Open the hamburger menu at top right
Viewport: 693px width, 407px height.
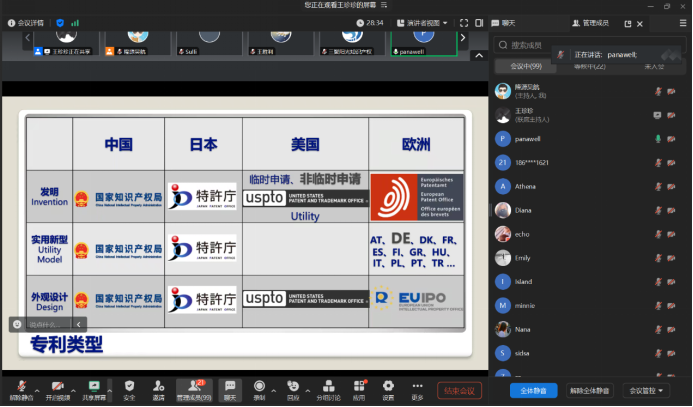[x=683, y=23]
